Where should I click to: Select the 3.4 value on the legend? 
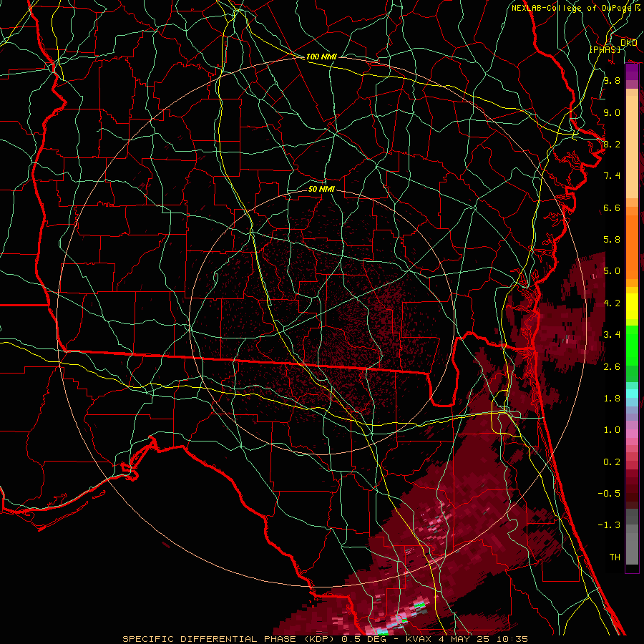click(x=612, y=335)
